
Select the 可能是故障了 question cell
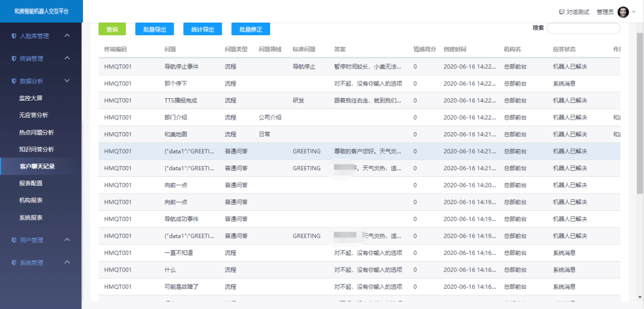pyautogui.click(x=181, y=287)
